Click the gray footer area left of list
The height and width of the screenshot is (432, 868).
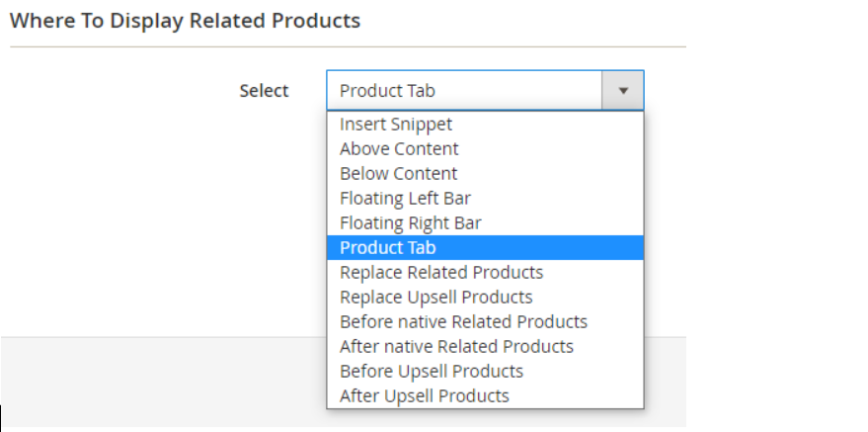(x=158, y=381)
